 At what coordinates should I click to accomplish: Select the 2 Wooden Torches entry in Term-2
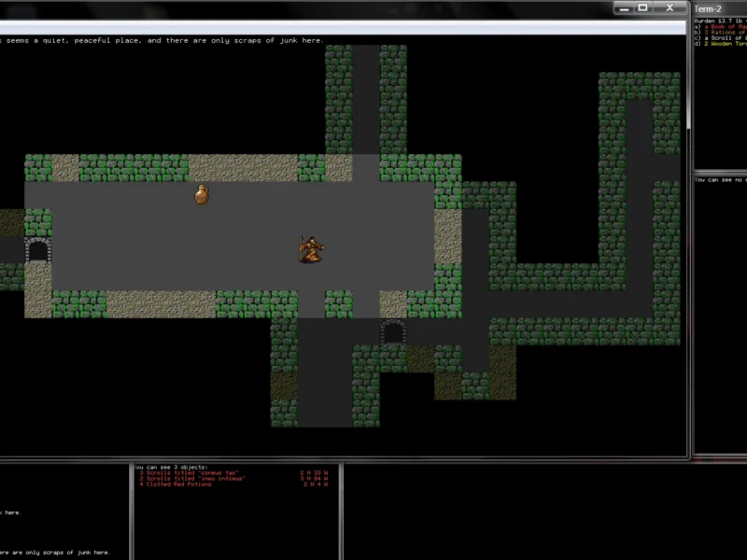coord(720,44)
